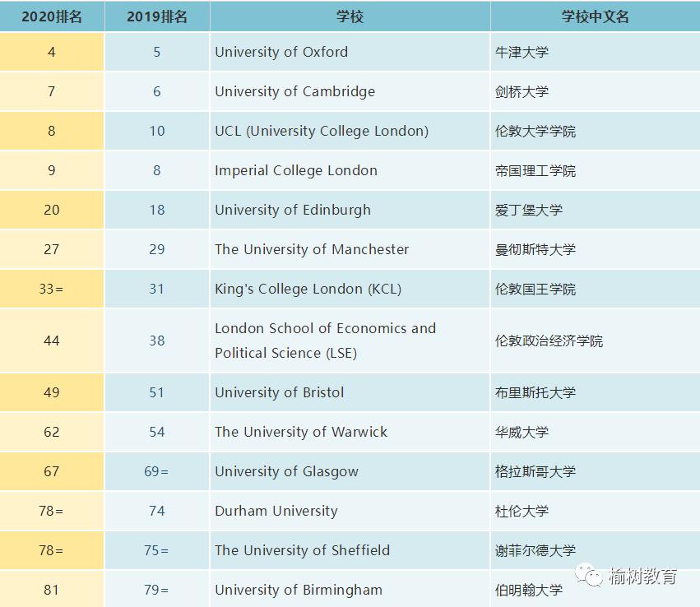This screenshot has width=700, height=607.
Task: Select University of Bristol cell
Action: (x=350, y=392)
